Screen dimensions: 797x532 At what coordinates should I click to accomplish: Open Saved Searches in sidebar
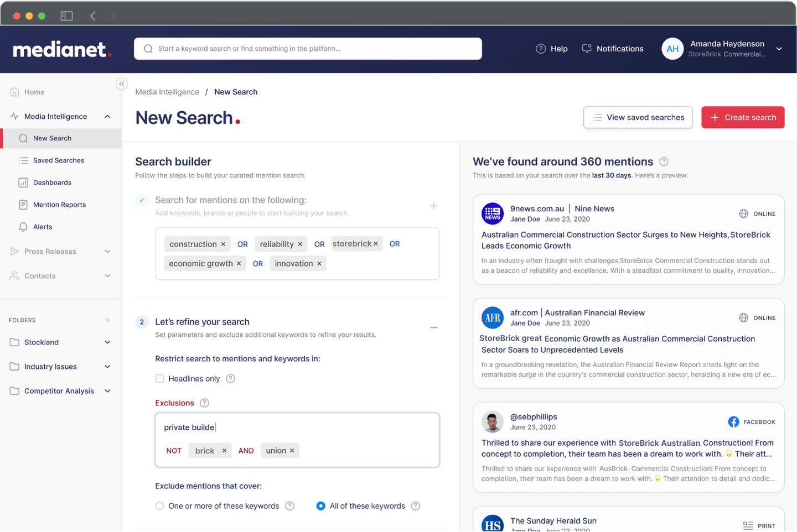(x=58, y=160)
